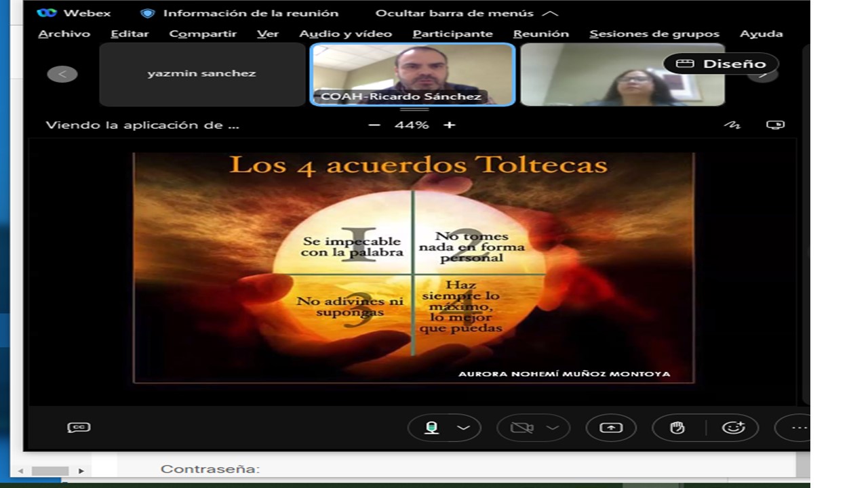The height and width of the screenshot is (488, 868).
Task: Click the share content icon
Action: coord(611,428)
